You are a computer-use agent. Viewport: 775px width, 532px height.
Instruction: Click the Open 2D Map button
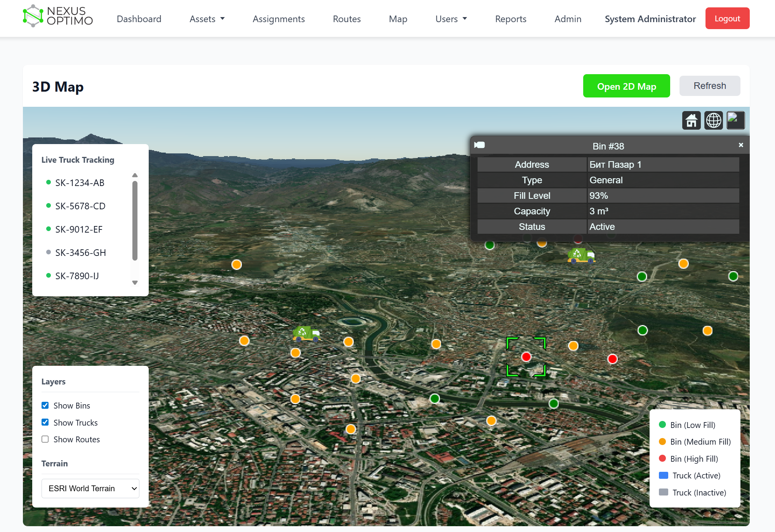(x=626, y=86)
